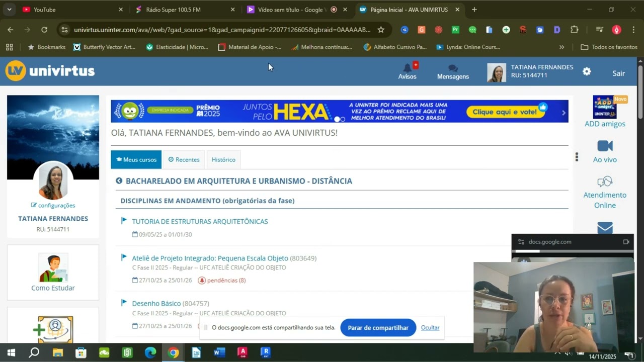Open settings gear next to user name
This screenshot has height=362, width=644.
tap(587, 71)
